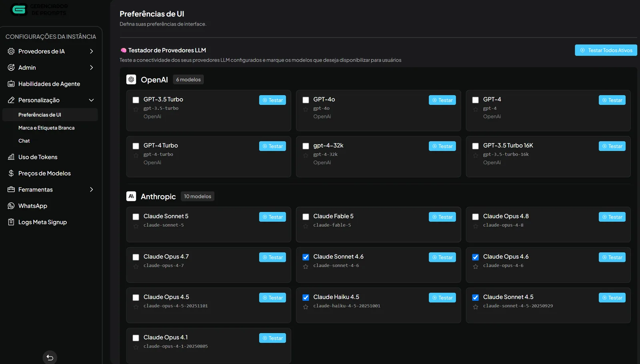Tick the GPT-4 Turbo checkbox

[x=136, y=146]
